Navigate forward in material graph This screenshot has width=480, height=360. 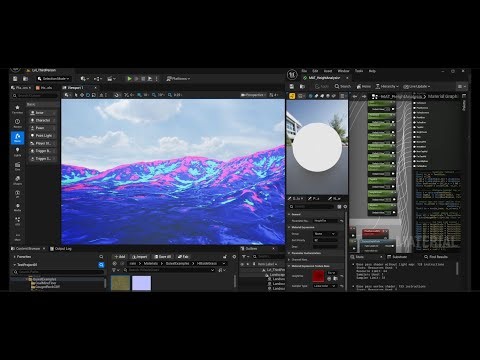point(364,96)
